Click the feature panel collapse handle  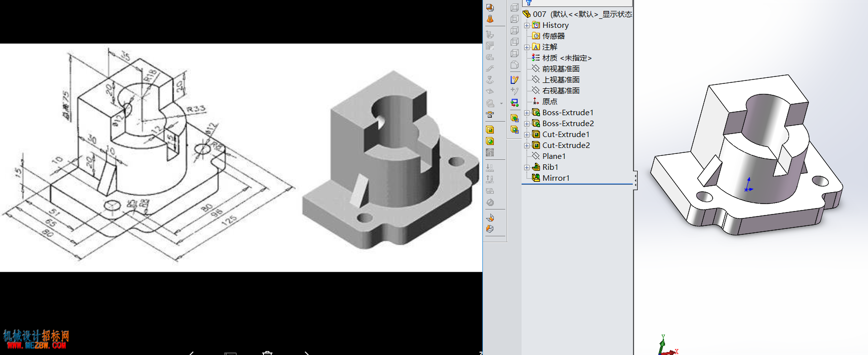point(635,181)
